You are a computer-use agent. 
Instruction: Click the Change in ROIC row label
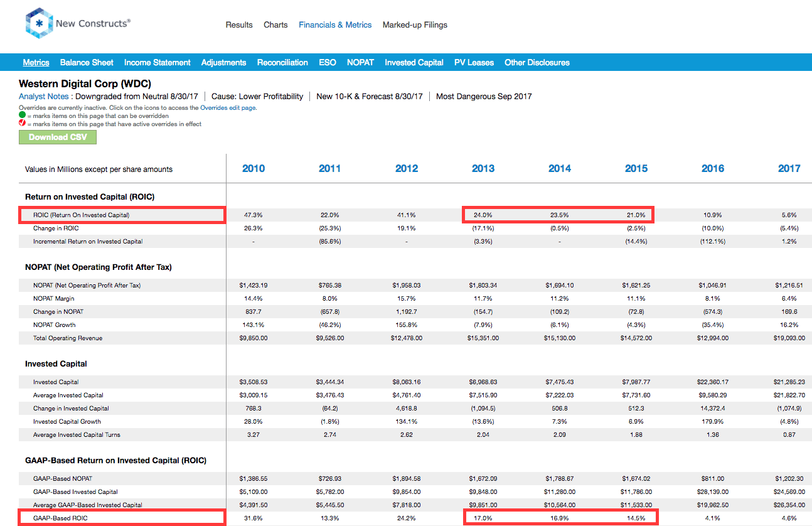[56, 228]
